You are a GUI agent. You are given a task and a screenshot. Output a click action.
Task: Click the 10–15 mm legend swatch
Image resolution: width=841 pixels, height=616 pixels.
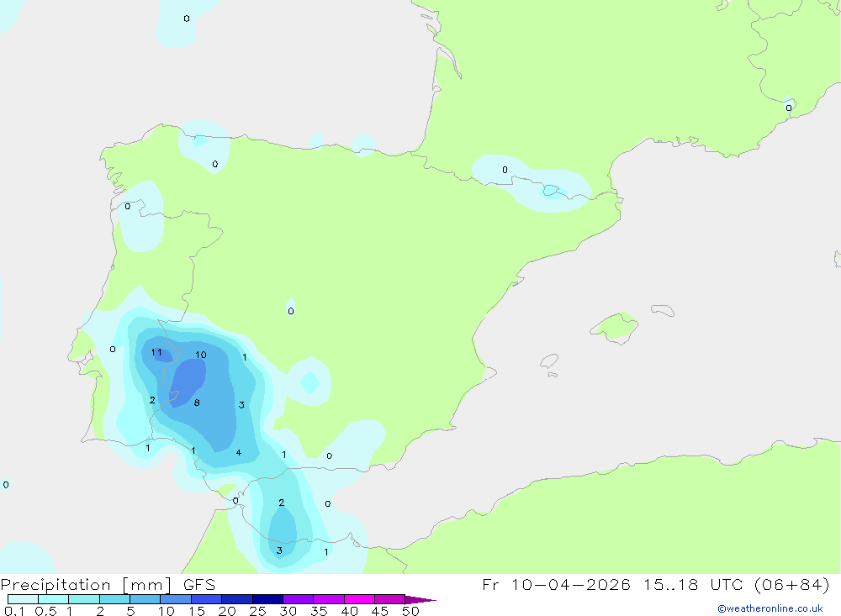(176, 599)
